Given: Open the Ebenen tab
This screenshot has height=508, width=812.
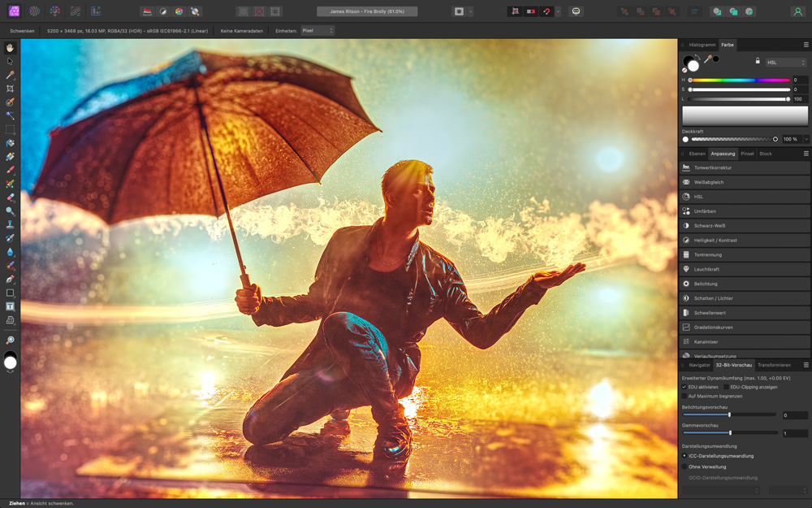Looking at the screenshot, I should [x=697, y=154].
